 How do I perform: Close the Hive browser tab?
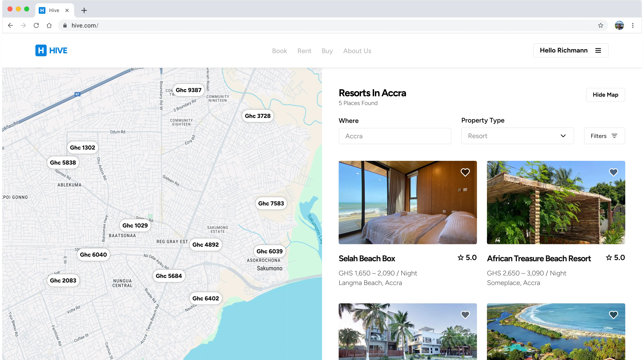pos(67,11)
